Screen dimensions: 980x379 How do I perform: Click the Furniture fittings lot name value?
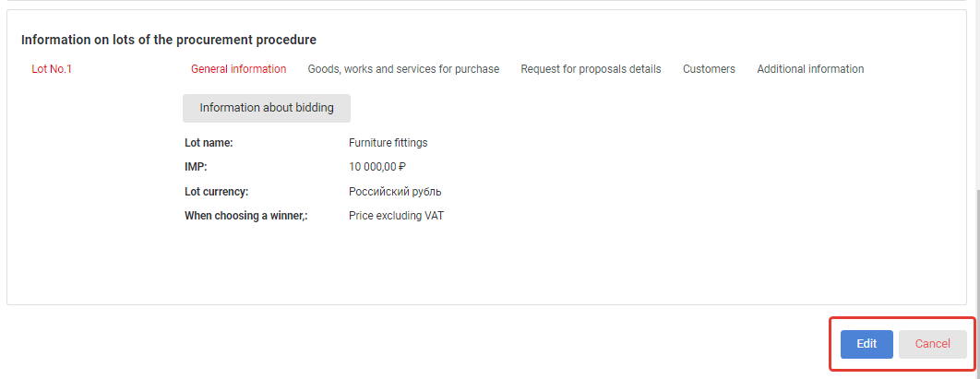388,143
